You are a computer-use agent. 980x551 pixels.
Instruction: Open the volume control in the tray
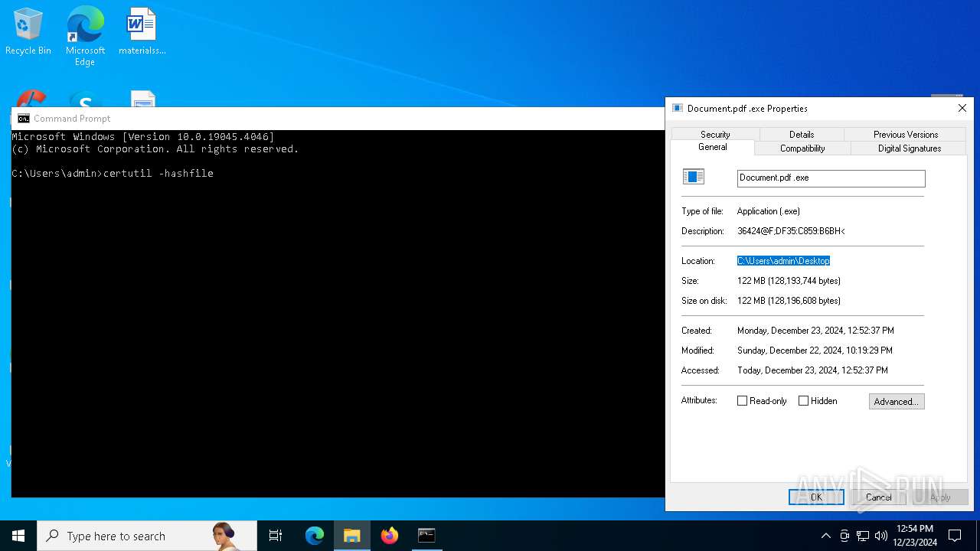tap(880, 536)
